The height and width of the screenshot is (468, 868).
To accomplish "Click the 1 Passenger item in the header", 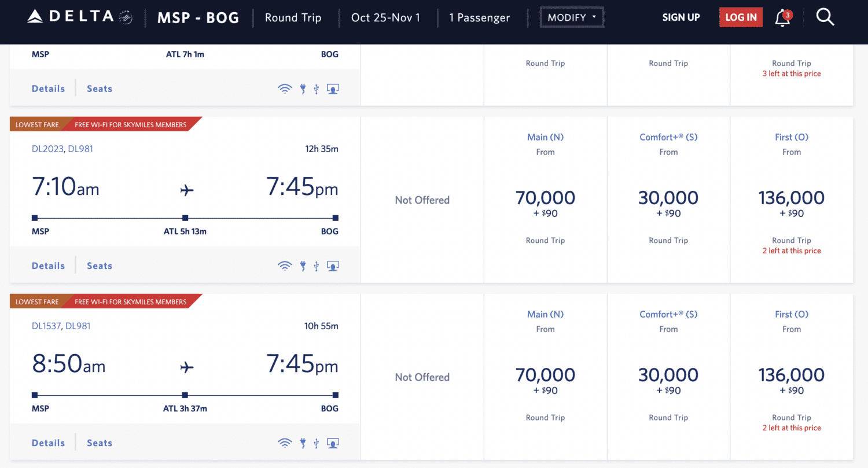I will [479, 17].
